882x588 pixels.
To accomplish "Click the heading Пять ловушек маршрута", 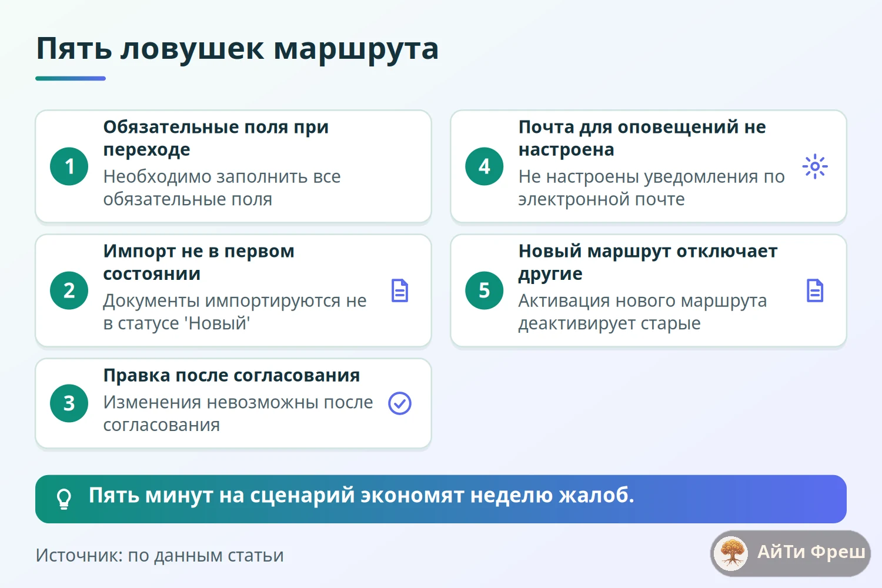I will pos(238,49).
